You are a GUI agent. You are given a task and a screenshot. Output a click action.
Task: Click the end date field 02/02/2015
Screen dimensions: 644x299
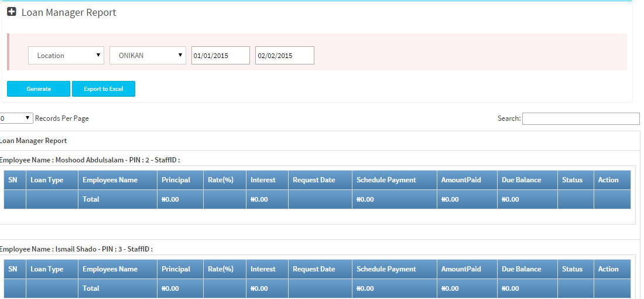tap(285, 56)
